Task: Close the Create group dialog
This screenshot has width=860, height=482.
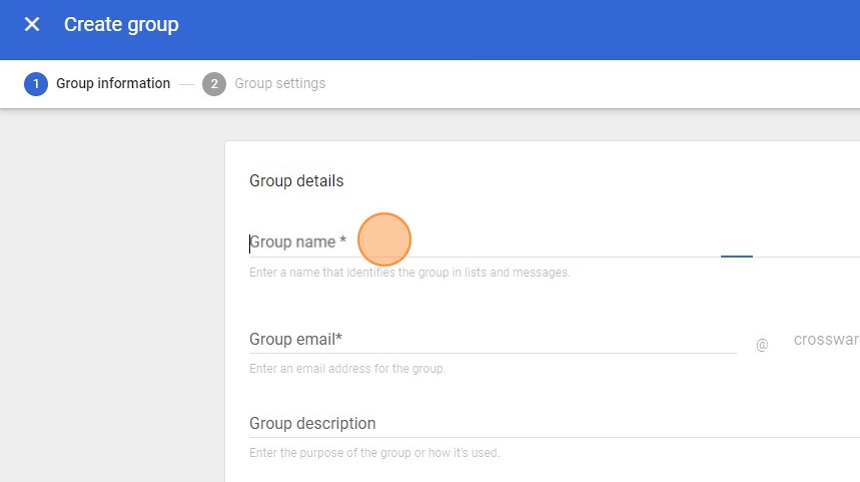Action: tap(32, 24)
